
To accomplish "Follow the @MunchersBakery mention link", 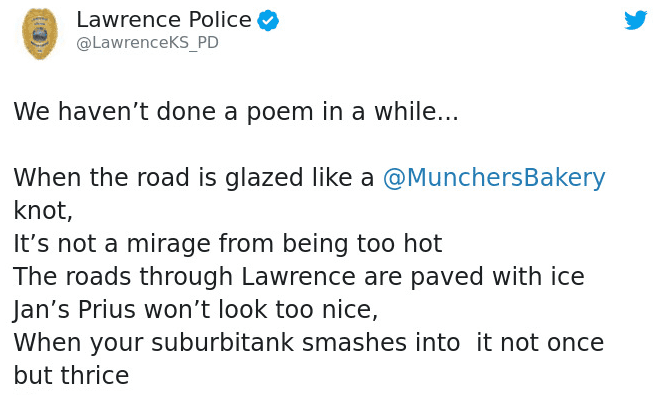I will (x=494, y=177).
